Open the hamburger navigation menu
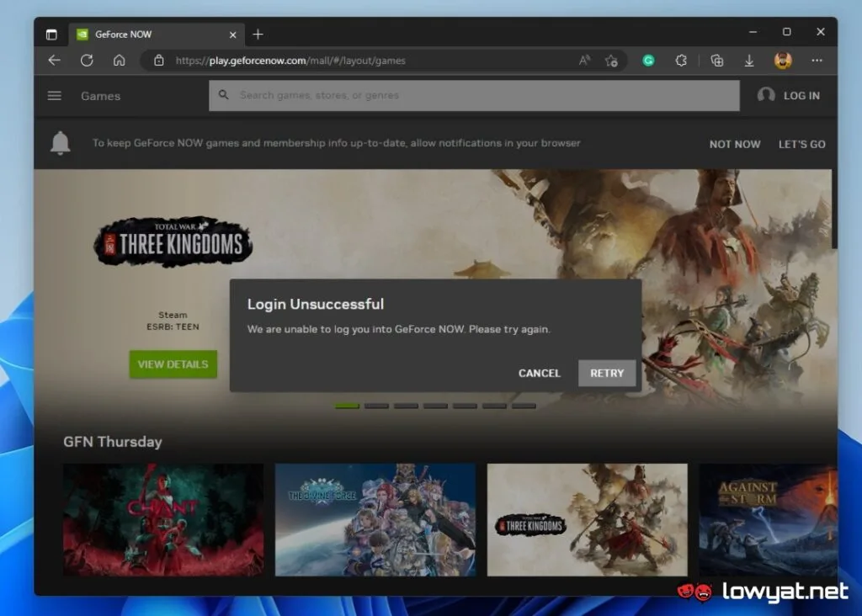862x616 pixels. (55, 96)
